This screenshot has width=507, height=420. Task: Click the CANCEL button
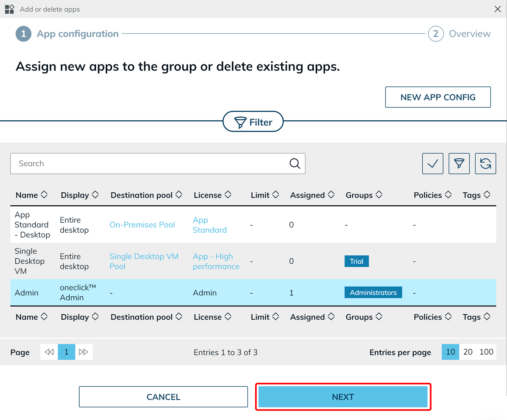163,397
